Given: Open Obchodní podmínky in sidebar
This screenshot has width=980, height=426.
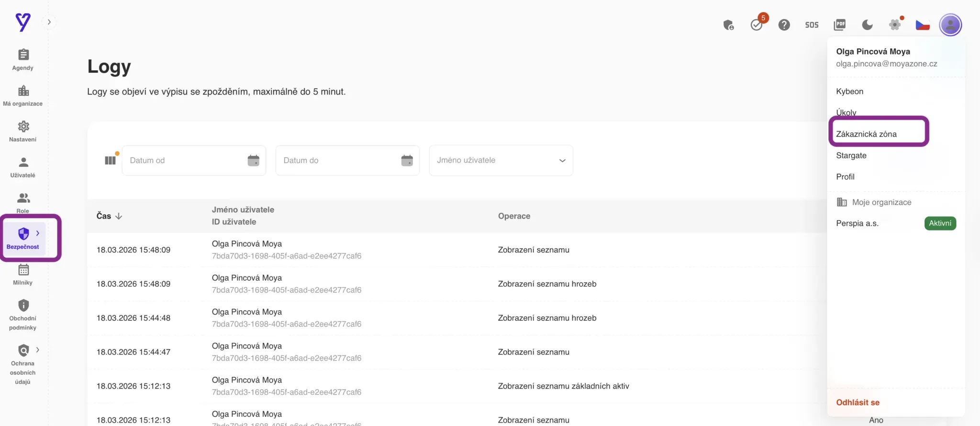Looking at the screenshot, I should click(23, 315).
